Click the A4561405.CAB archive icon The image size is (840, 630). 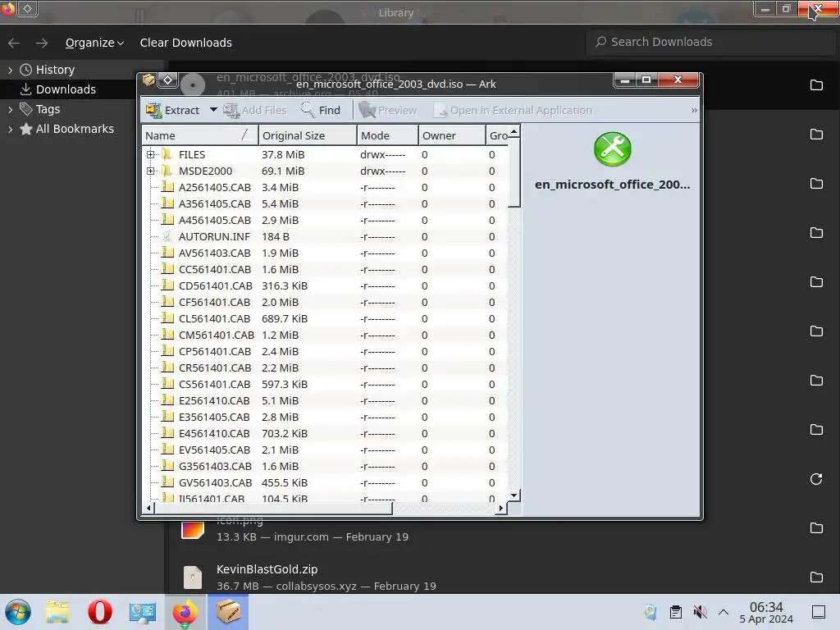coord(167,220)
